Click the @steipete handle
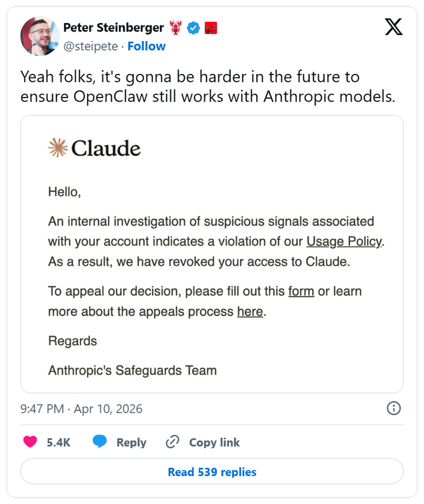 pos(90,46)
